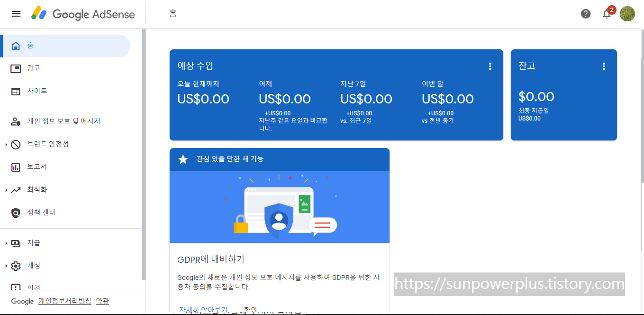This screenshot has height=315, width=644.
Task: Click the GDPR illustration banner
Action: click(x=280, y=207)
